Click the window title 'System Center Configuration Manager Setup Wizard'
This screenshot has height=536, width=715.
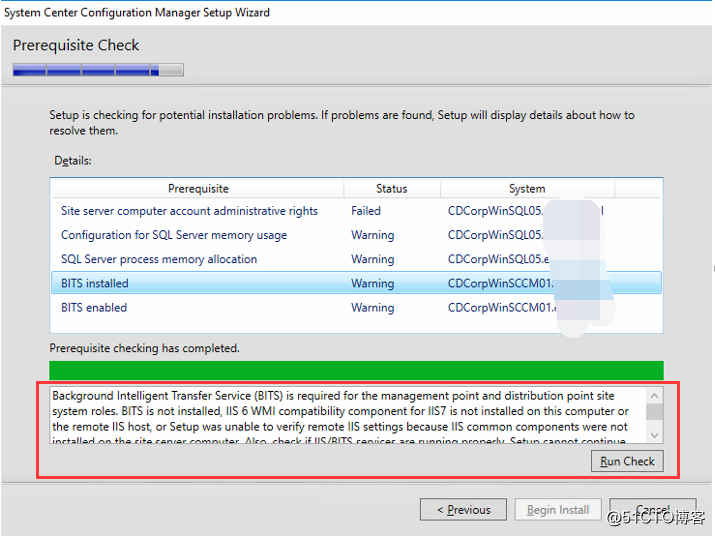(136, 12)
